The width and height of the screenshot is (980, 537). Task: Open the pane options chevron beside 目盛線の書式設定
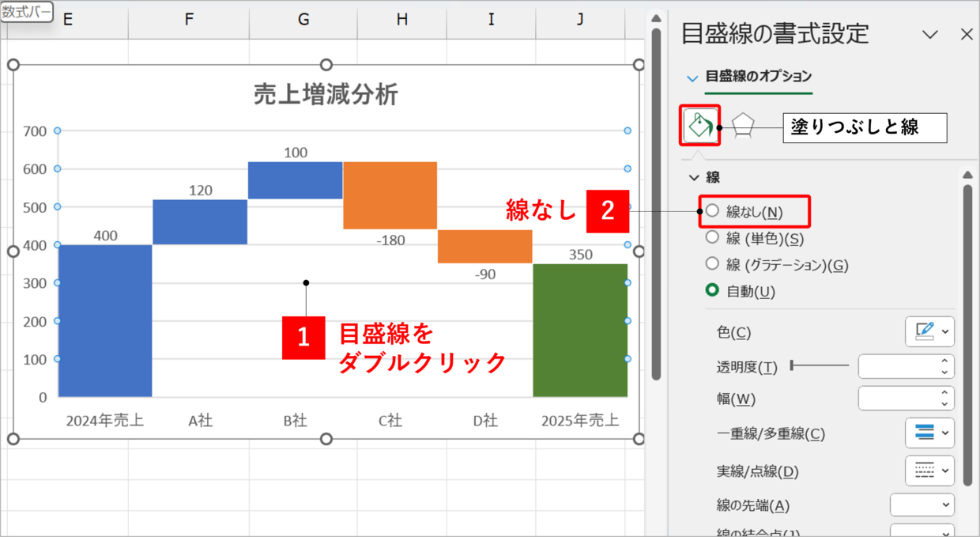[x=929, y=34]
